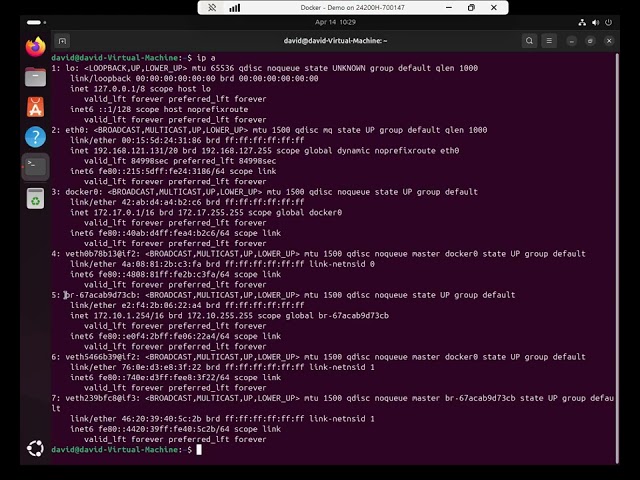The height and width of the screenshot is (480, 640).
Task: Click 'inet 127.0.0.1/8' address line
Action: (x=140, y=89)
